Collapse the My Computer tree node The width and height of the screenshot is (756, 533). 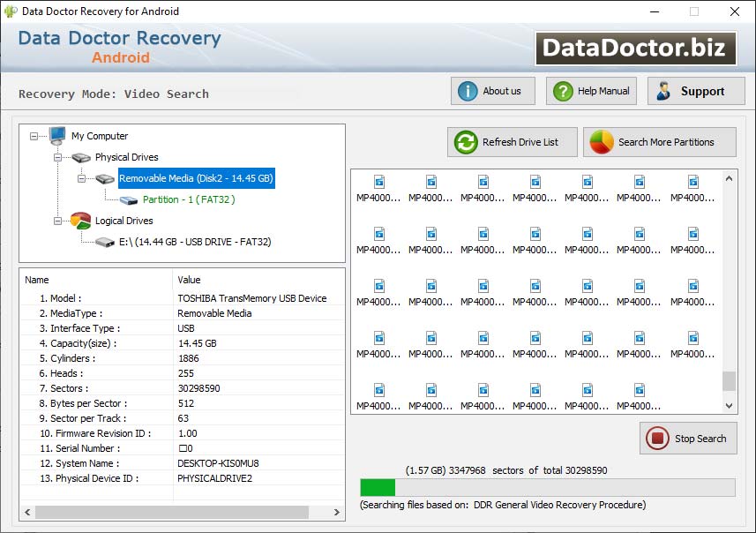(x=34, y=137)
